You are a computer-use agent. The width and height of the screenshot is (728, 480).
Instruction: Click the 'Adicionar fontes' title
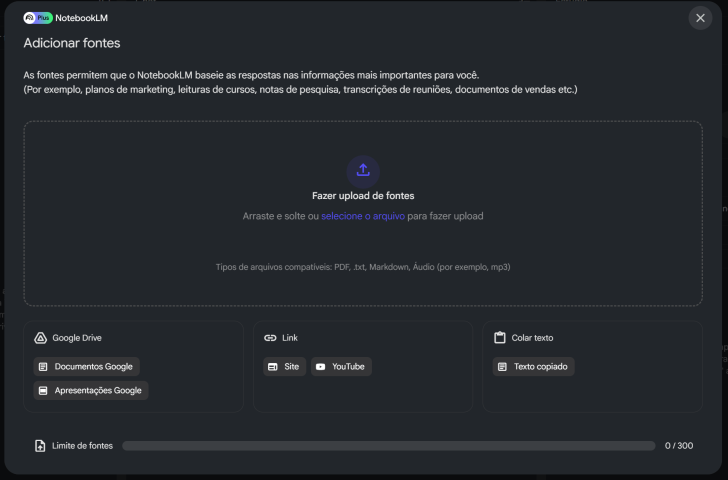point(72,43)
